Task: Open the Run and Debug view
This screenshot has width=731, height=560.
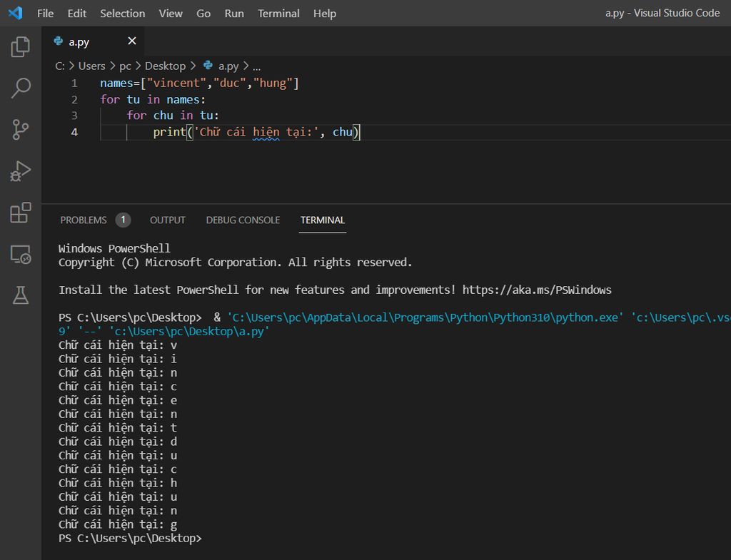Action: click(21, 171)
